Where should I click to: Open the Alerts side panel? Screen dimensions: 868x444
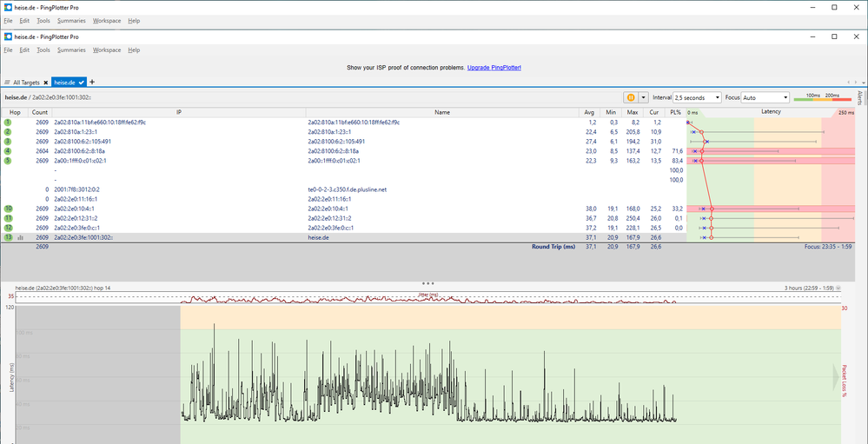(860, 97)
